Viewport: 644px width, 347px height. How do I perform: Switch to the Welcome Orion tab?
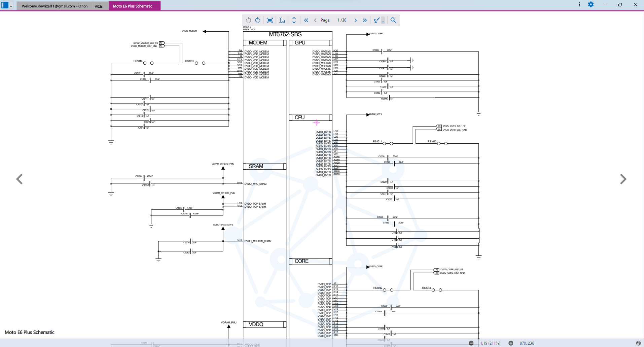(x=55, y=6)
